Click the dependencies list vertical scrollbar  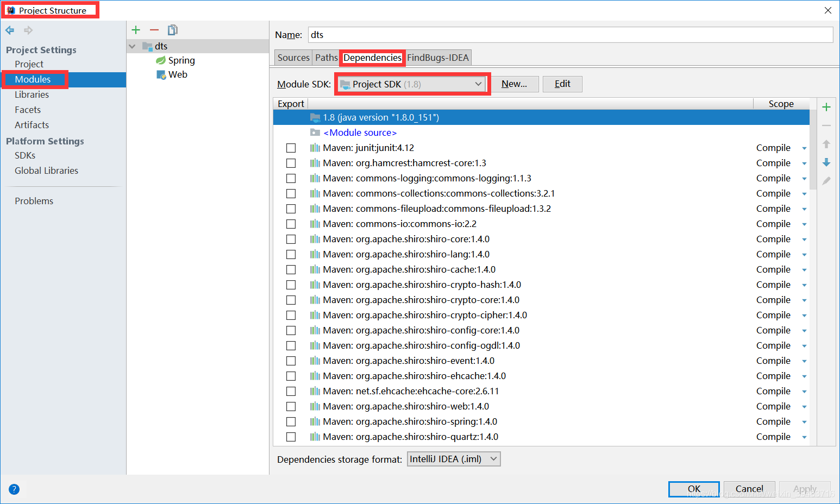click(813, 149)
